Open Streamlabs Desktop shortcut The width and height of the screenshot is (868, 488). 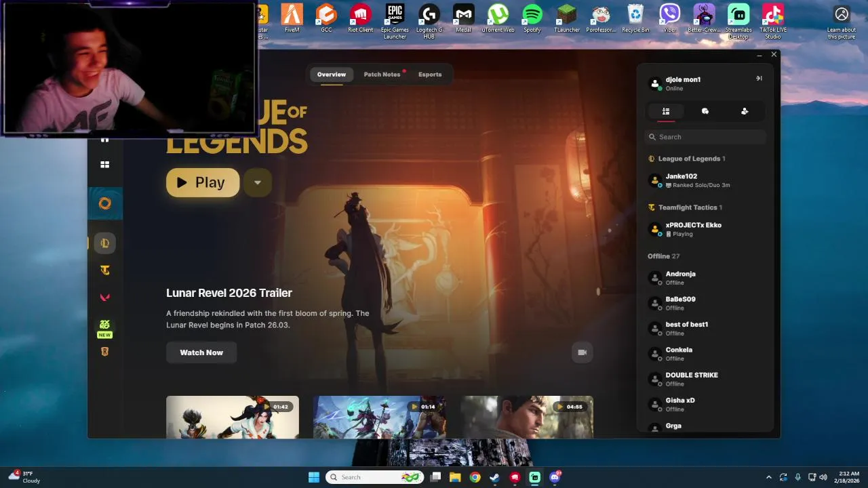pos(738,22)
